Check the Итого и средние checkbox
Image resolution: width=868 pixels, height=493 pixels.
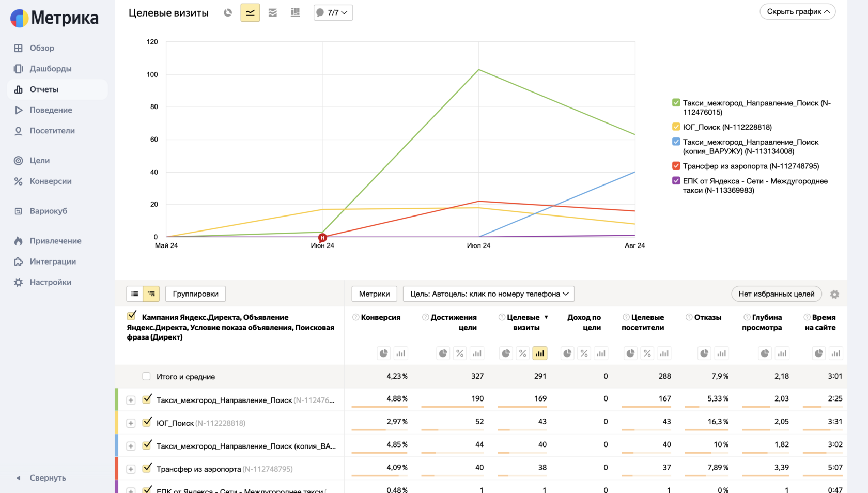point(147,376)
